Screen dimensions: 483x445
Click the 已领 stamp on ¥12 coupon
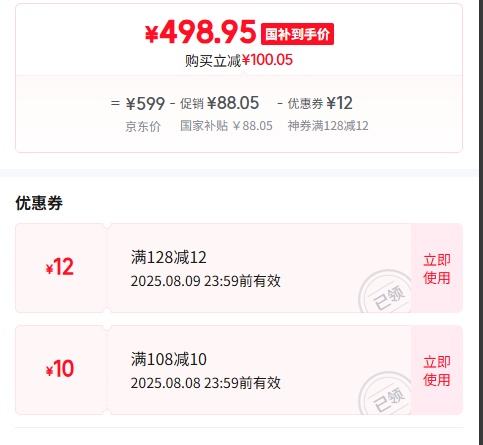[385, 292]
